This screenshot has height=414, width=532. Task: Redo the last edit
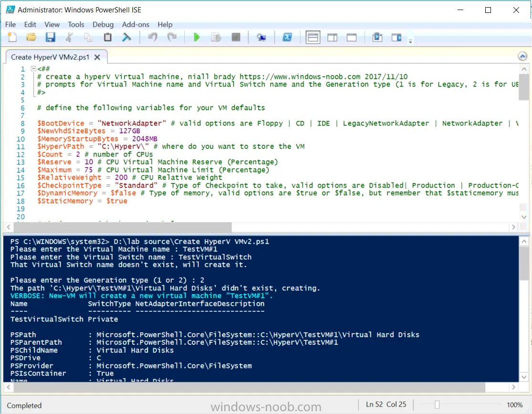(172, 37)
